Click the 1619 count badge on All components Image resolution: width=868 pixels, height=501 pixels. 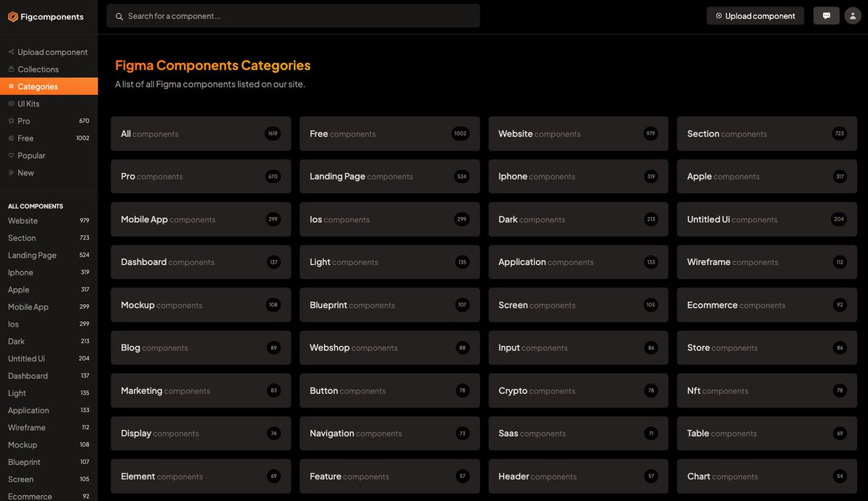[272, 134]
